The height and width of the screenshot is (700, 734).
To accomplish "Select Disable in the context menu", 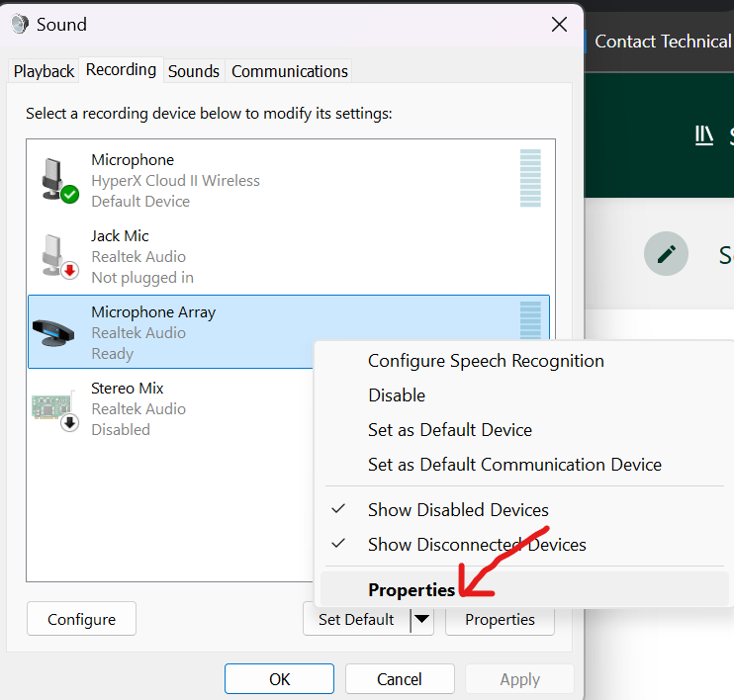I will 397,395.
